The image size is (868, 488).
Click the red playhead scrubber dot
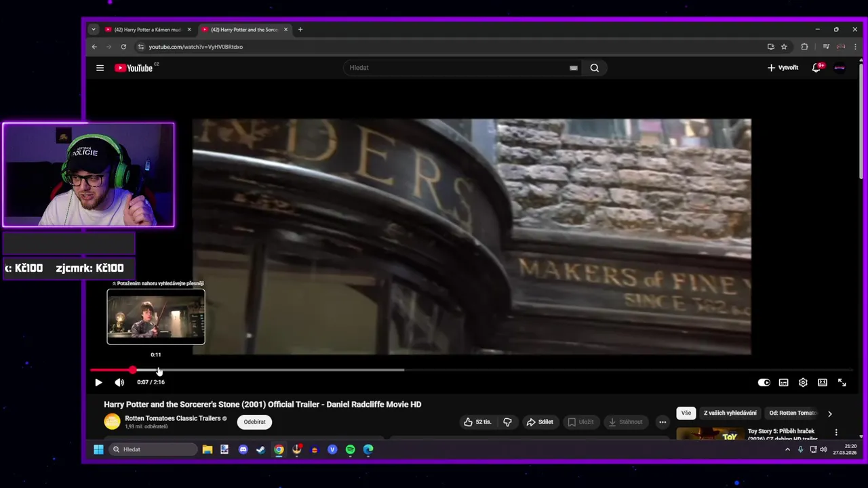(133, 370)
